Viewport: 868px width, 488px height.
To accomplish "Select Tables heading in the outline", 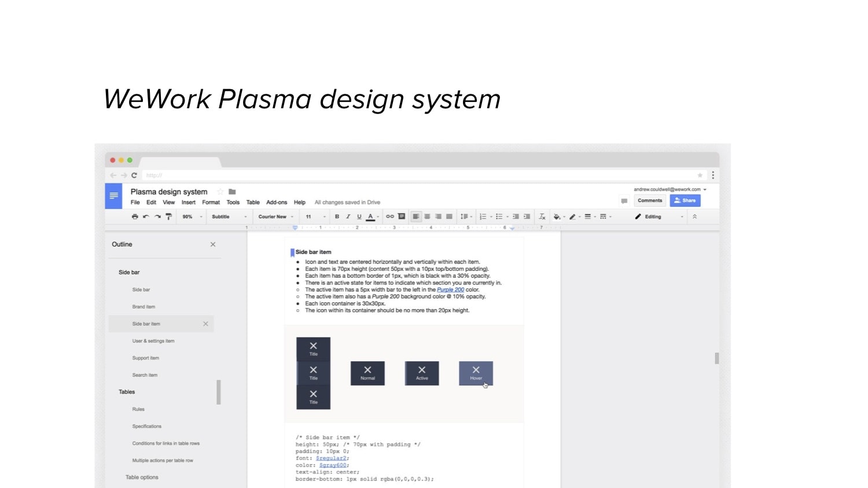I will point(127,392).
